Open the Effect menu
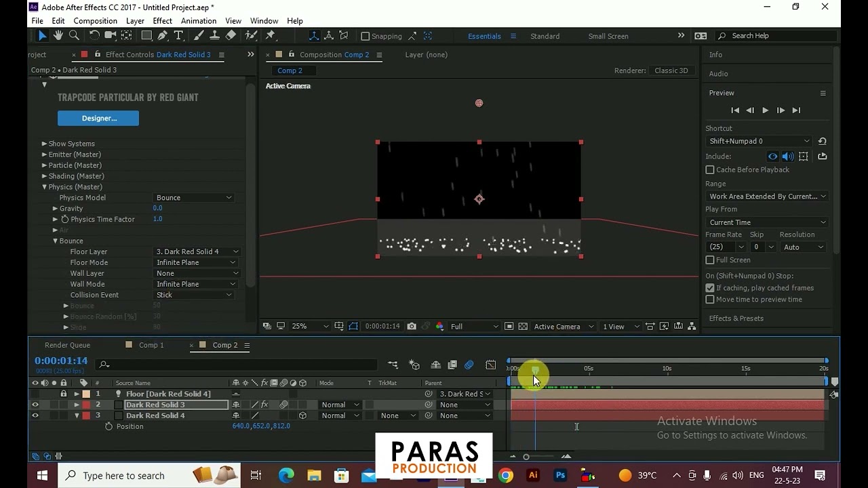This screenshot has width=868, height=488. pyautogui.click(x=162, y=21)
